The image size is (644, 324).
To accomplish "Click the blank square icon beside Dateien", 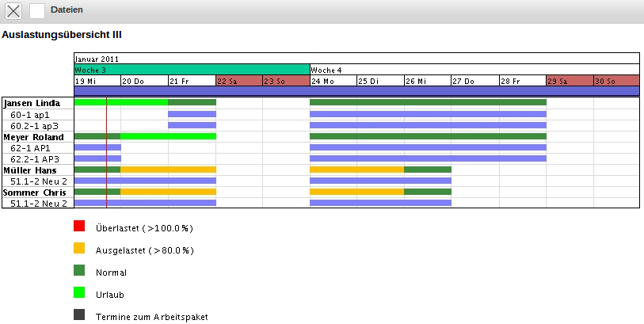I will tap(37, 10).
